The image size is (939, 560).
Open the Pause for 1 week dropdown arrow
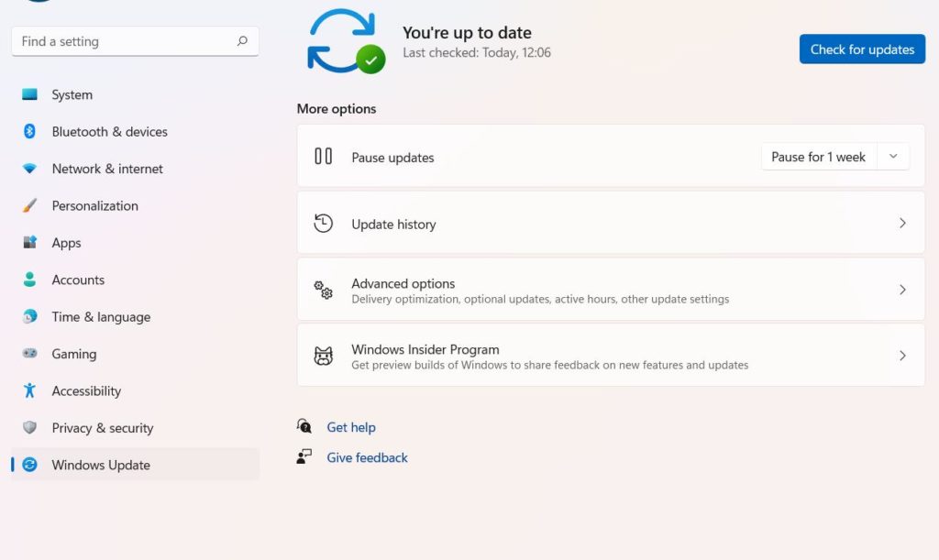(x=893, y=157)
